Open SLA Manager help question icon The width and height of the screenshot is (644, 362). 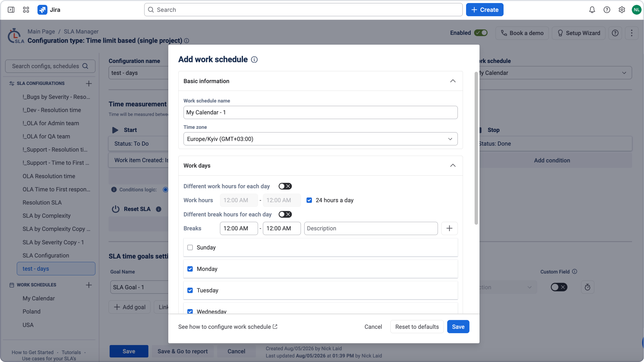(x=615, y=33)
